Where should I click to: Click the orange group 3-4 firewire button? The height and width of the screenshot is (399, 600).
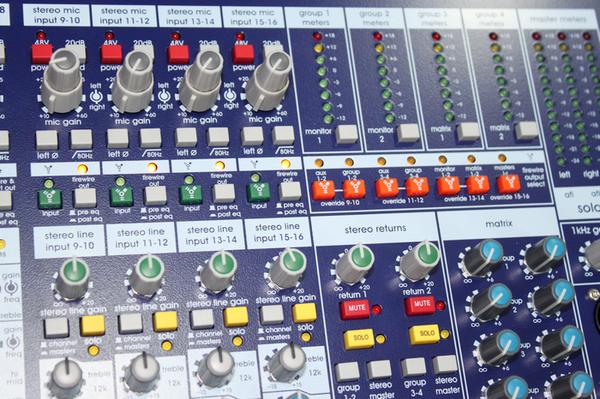click(417, 187)
